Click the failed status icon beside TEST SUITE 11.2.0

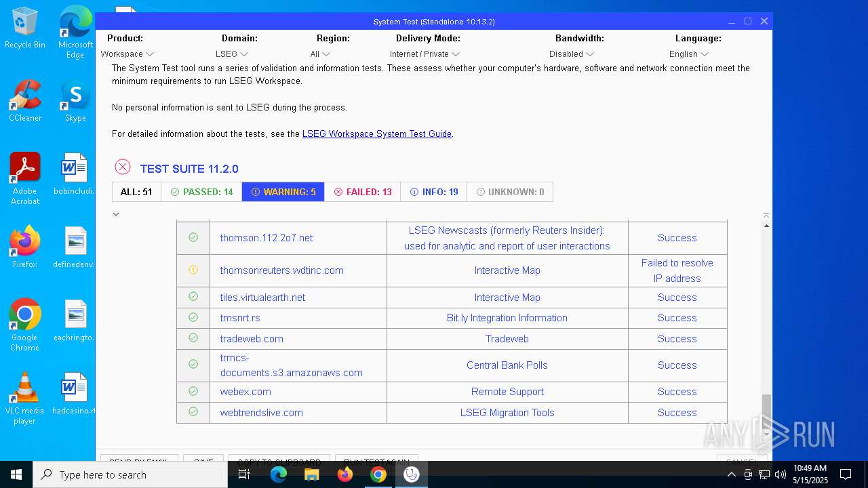click(x=122, y=167)
